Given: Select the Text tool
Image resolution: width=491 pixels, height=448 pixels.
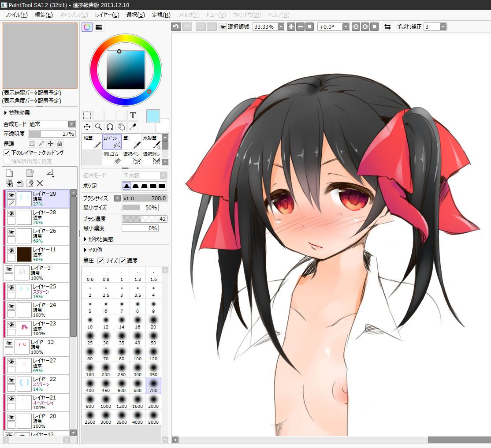Looking at the screenshot, I should [x=133, y=115].
